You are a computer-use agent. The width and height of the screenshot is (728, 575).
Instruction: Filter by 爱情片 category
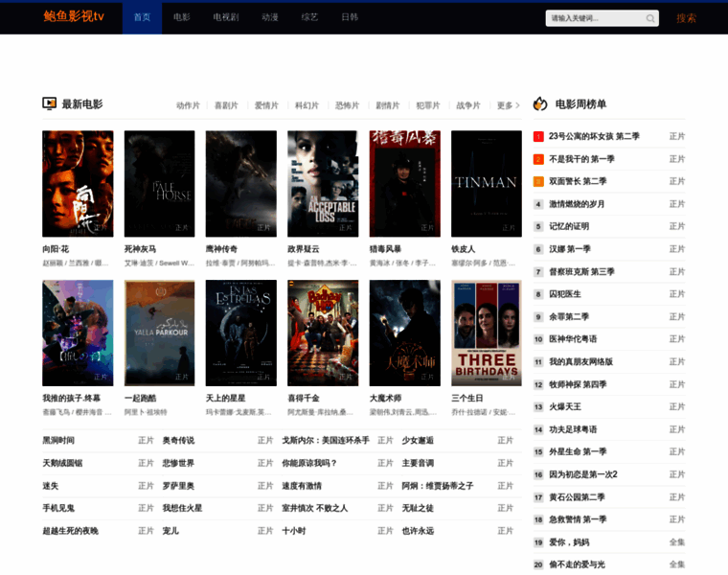(x=266, y=105)
